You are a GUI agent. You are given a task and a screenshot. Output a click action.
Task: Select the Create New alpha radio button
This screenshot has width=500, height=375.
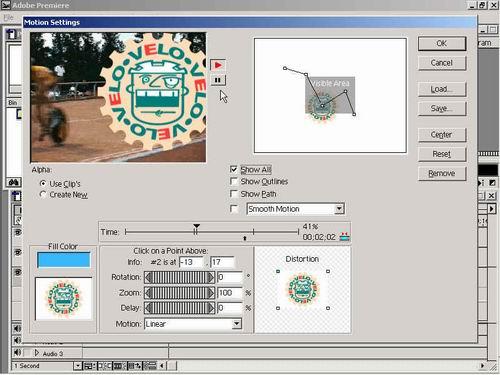[x=43, y=194]
